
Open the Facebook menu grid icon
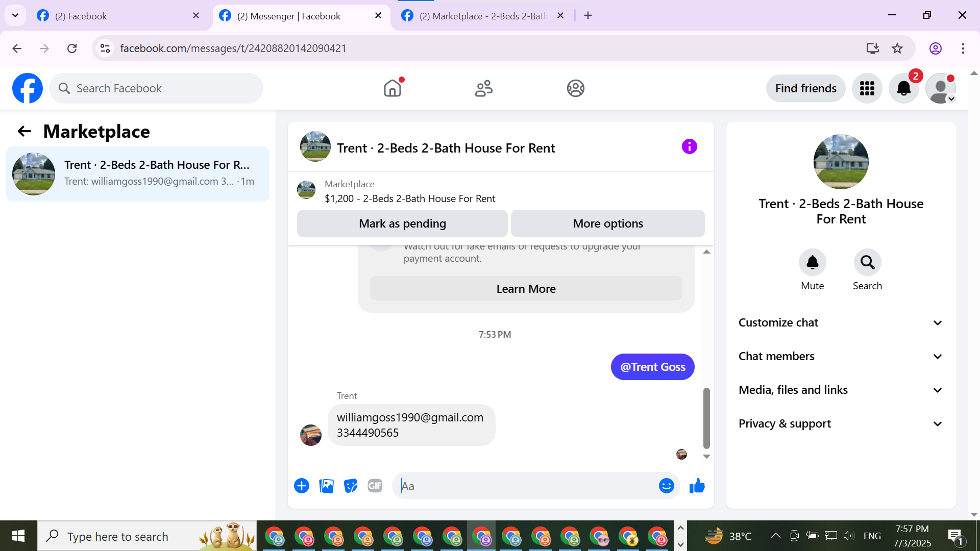click(x=867, y=88)
